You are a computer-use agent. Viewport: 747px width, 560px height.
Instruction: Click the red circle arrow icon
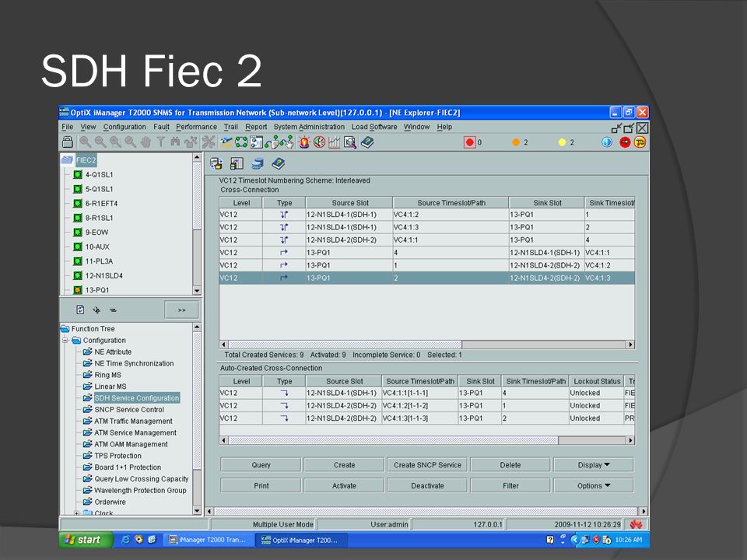click(x=625, y=142)
